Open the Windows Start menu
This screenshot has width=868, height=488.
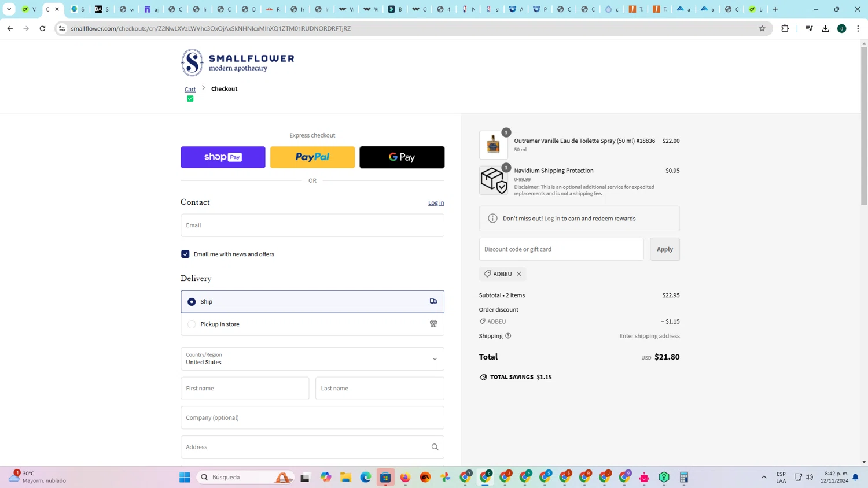185,478
